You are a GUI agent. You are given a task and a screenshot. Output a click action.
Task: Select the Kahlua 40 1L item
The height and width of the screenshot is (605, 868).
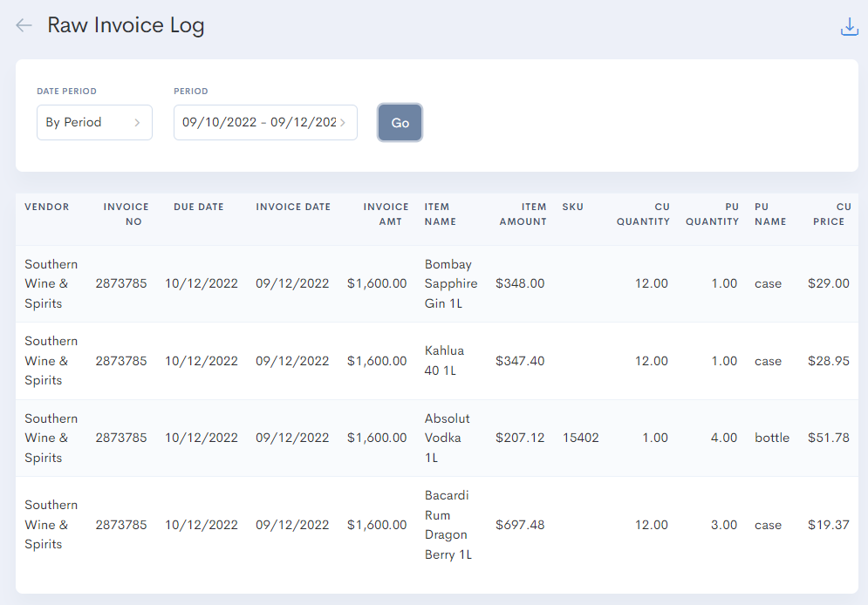pyautogui.click(x=444, y=361)
